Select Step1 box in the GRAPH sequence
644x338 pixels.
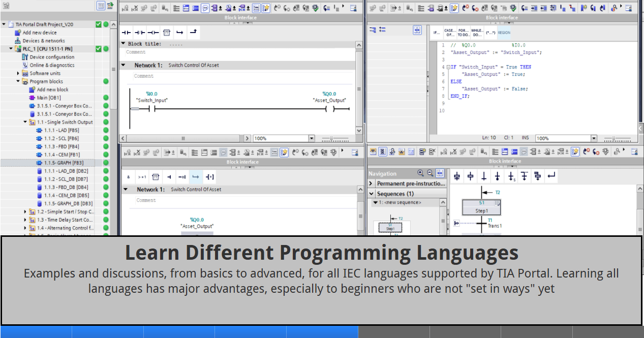pyautogui.click(x=481, y=207)
